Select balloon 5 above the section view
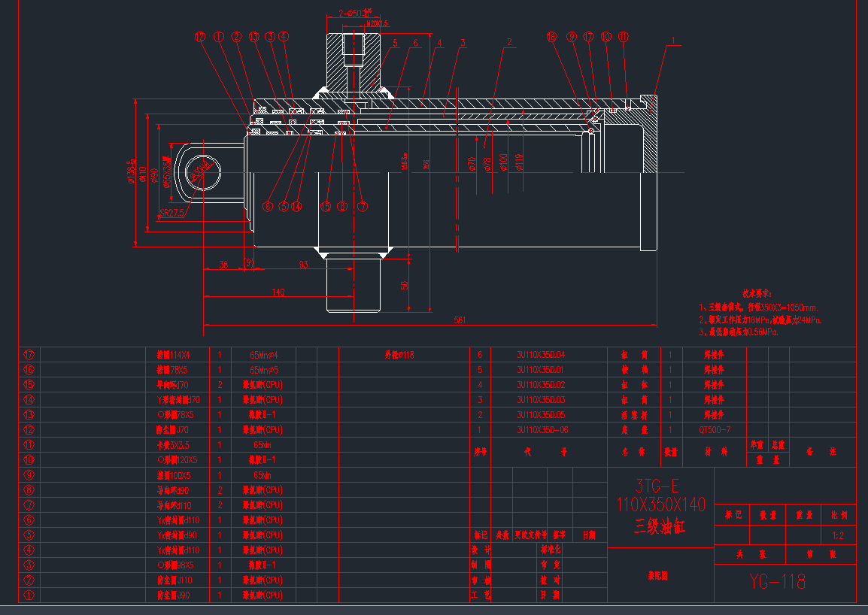The width and height of the screenshot is (868, 615). tap(395, 44)
